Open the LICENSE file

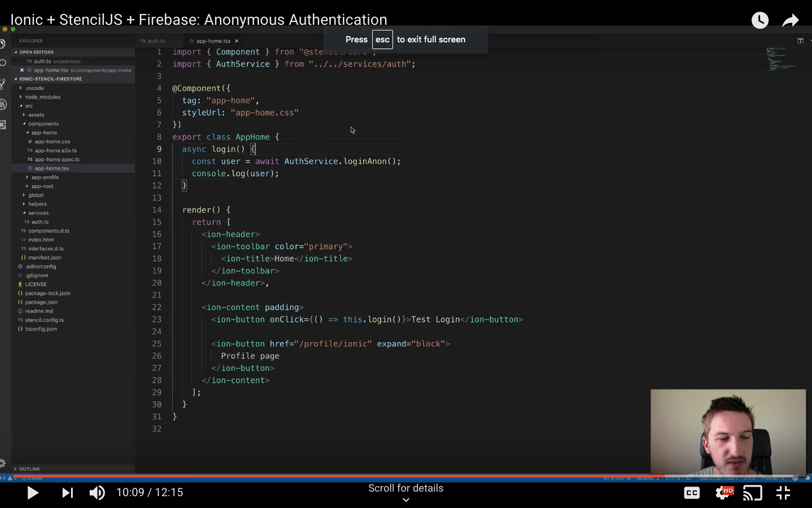pos(36,284)
